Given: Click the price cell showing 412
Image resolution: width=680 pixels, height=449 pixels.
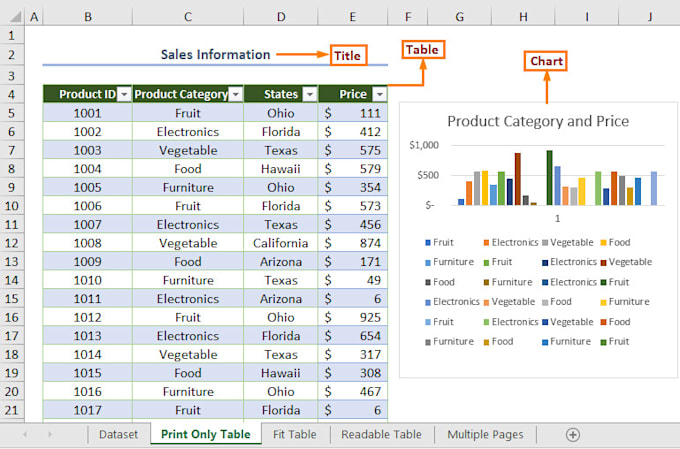Looking at the screenshot, I should (x=353, y=131).
